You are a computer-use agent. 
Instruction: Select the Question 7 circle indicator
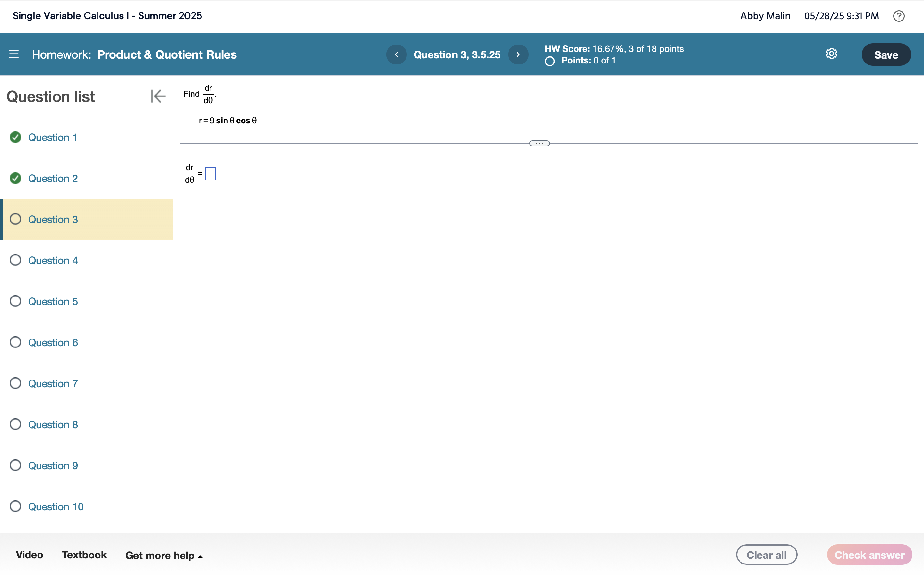point(15,383)
